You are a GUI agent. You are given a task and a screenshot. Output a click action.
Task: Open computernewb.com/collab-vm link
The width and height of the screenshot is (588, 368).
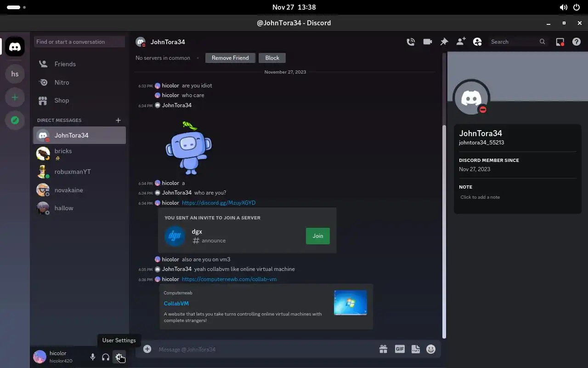229,279
